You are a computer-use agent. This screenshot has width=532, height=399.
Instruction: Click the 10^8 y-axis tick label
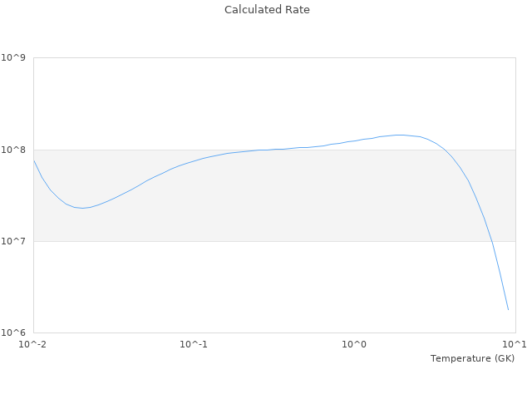[x=14, y=150]
